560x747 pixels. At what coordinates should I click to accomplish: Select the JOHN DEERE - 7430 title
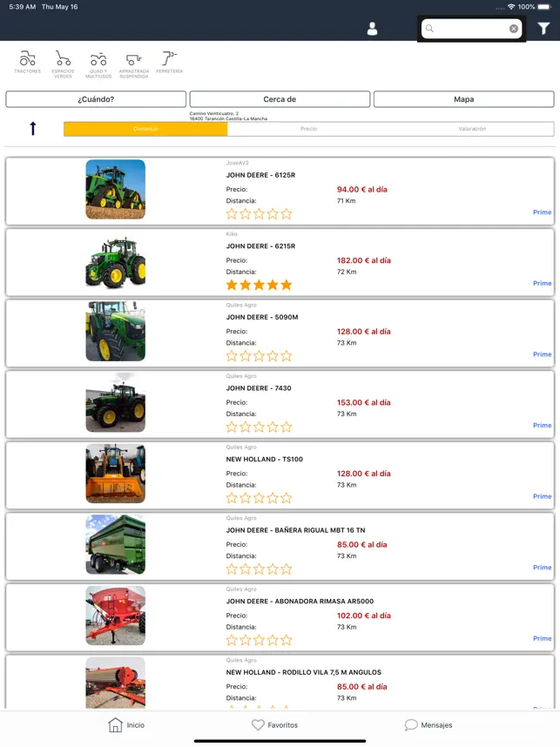pyautogui.click(x=259, y=387)
